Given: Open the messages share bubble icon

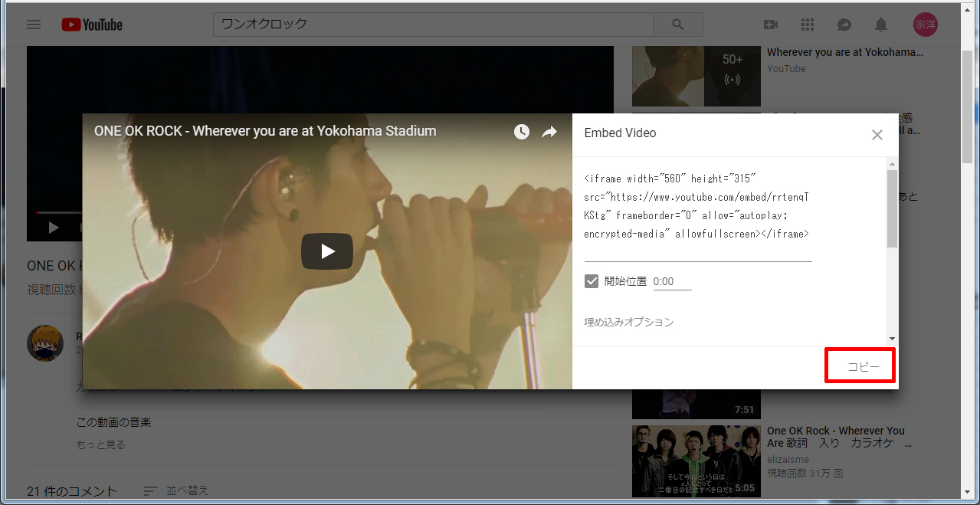Looking at the screenshot, I should (x=844, y=25).
